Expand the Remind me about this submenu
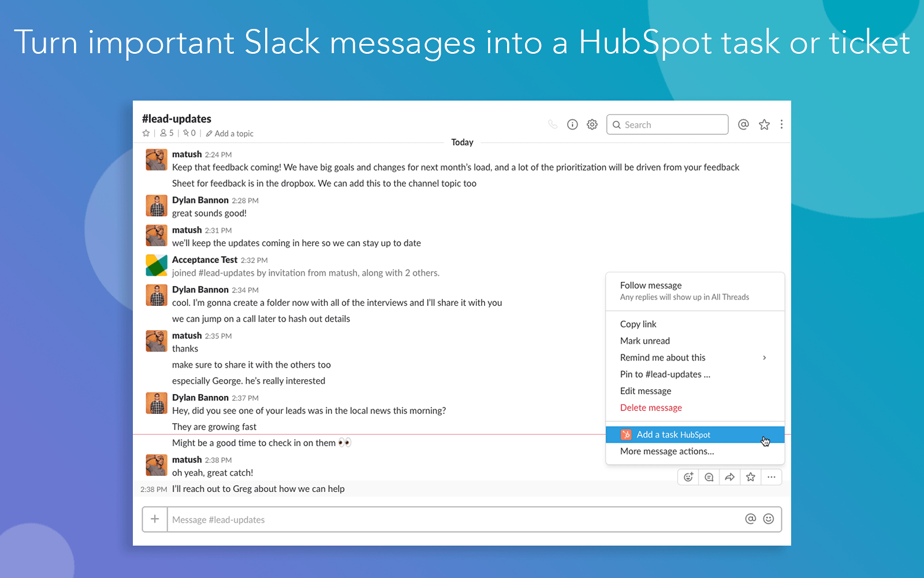 click(x=662, y=357)
